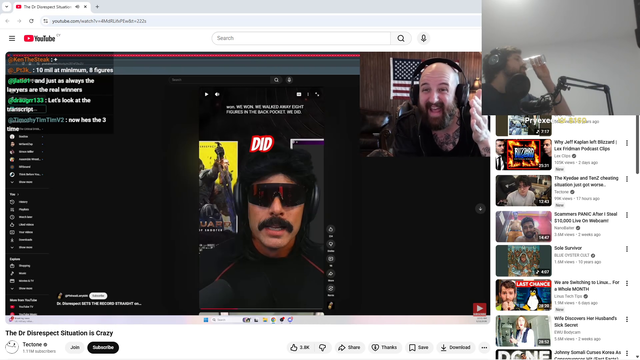Viewport: 640px width, 360px height.
Task: Open Scammers PANIC After I Steal title
Action: [x=586, y=217]
